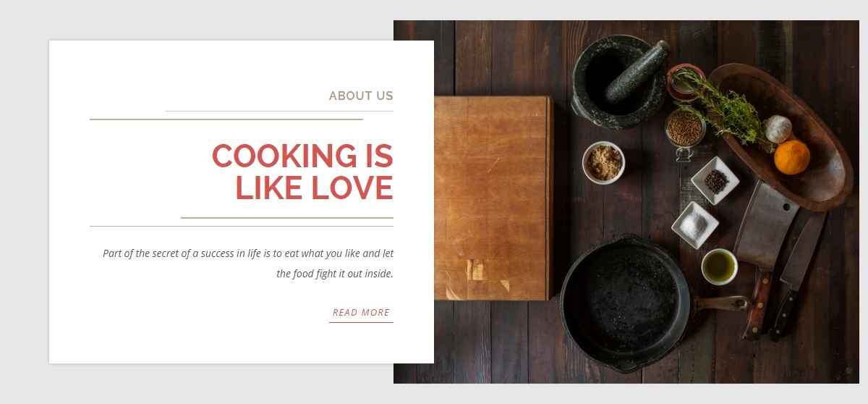This screenshot has width=868, height=404.
Task: Click the square dish of black peppercorns
Action: point(715,180)
